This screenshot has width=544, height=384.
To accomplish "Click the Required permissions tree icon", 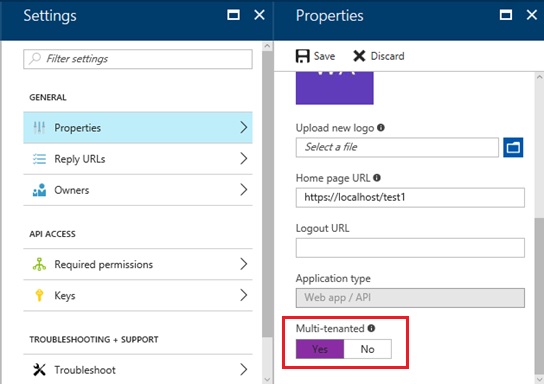I will 39,264.
